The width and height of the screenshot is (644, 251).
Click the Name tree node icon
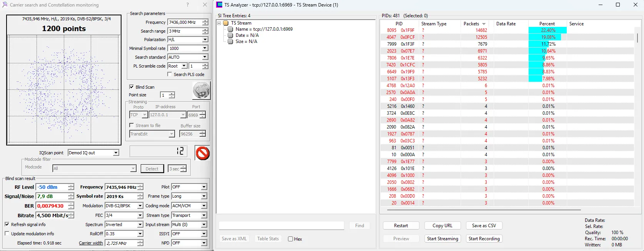(230, 29)
